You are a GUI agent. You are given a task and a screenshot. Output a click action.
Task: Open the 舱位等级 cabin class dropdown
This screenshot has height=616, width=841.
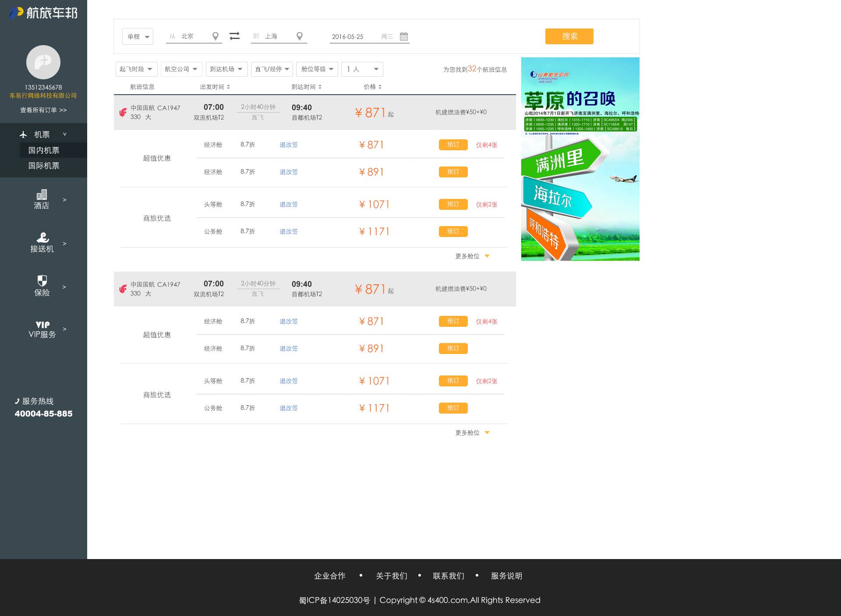[317, 69]
